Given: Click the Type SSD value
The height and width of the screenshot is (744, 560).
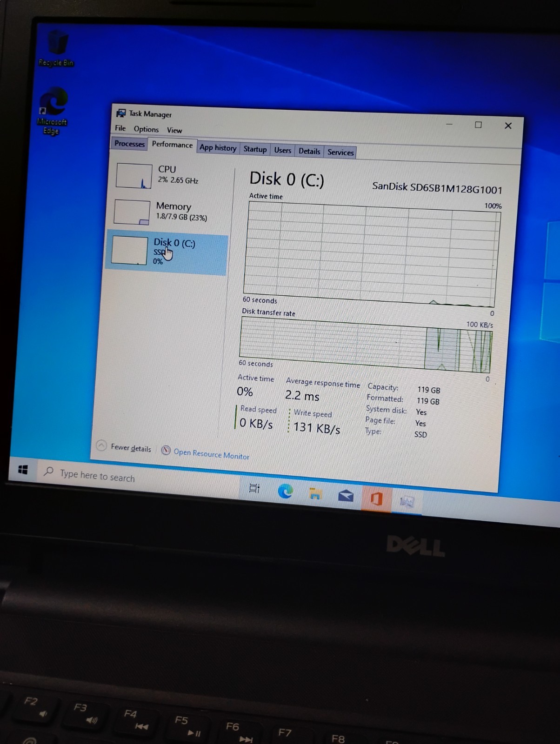Looking at the screenshot, I should 420,434.
